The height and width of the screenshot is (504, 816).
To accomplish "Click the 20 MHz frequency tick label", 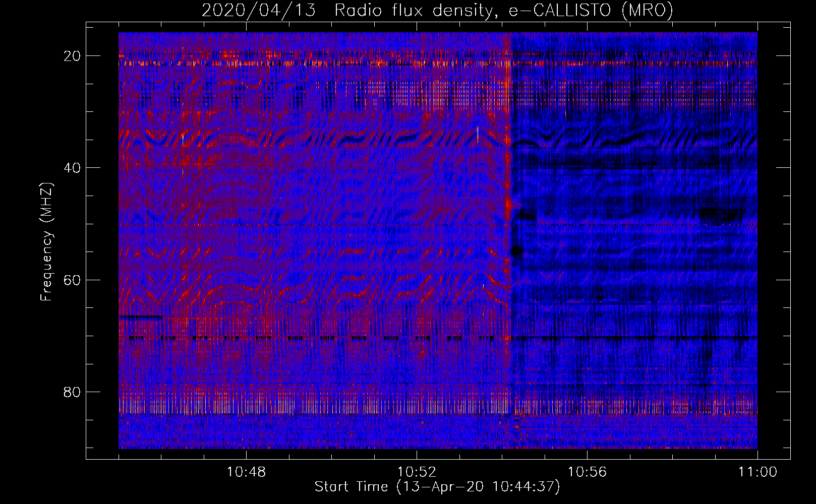I will coord(73,56).
